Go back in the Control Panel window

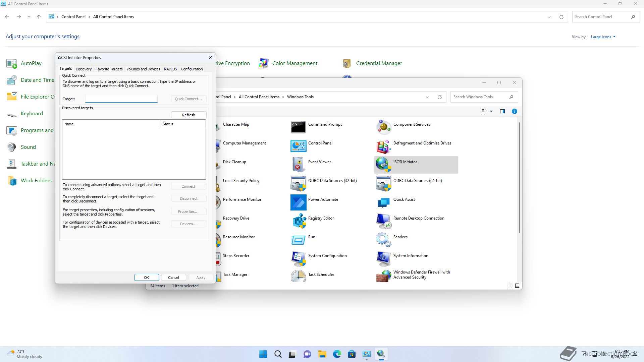[x=7, y=17]
